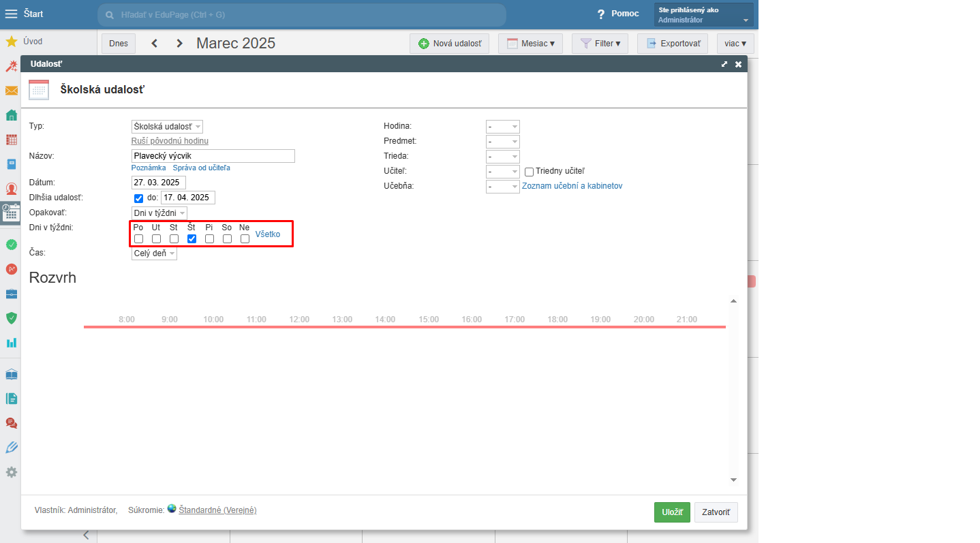Image resolution: width=980 pixels, height=543 pixels.
Task: Open the Trieda dropdown
Action: [502, 157]
